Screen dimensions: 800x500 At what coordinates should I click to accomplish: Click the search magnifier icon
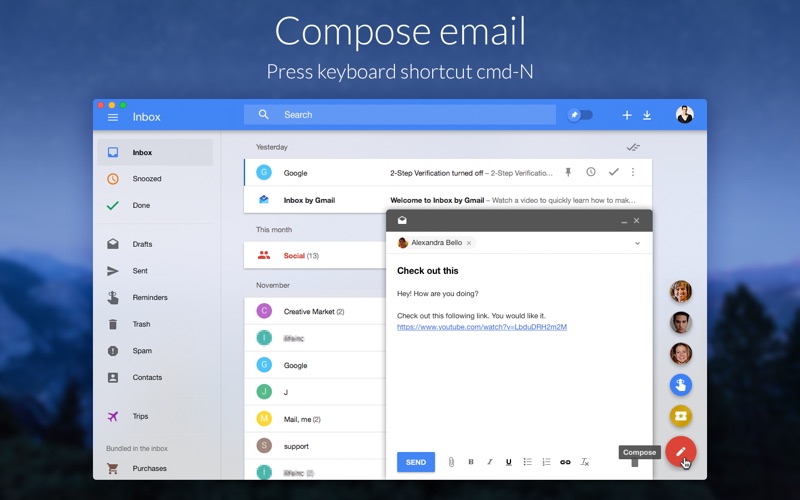click(263, 114)
